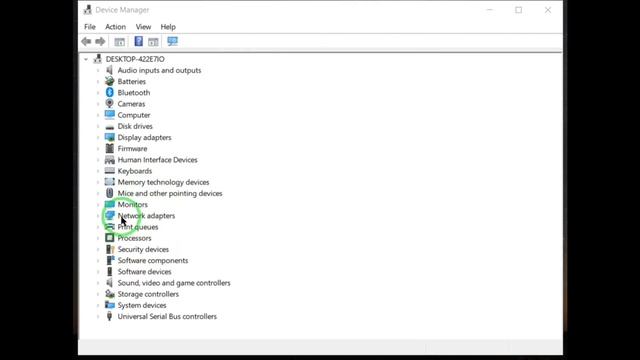Select the Audio inputs and outputs label
Screen dimensions: 640x360
[159, 71]
